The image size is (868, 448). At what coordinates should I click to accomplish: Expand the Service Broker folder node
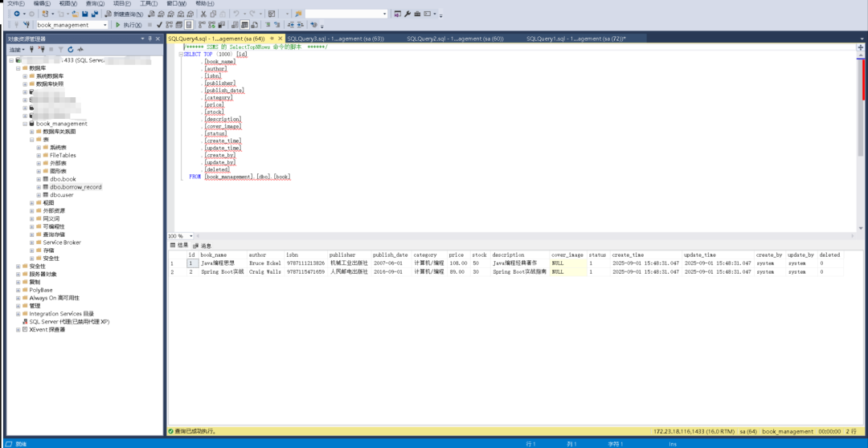(x=31, y=242)
